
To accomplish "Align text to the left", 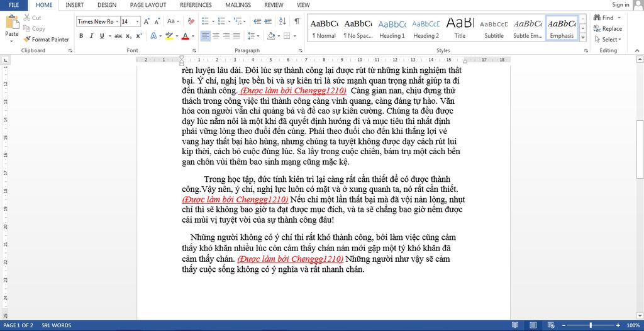I will (x=206, y=36).
